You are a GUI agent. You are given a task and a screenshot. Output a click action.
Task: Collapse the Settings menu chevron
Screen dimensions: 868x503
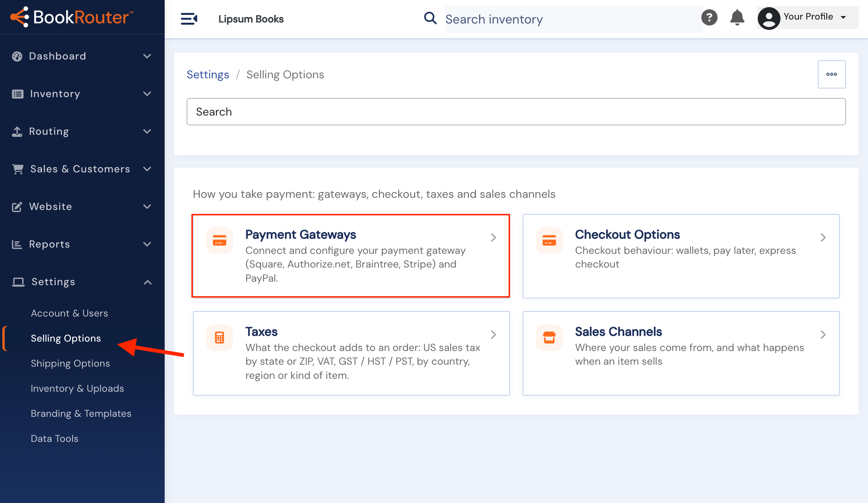[147, 282]
